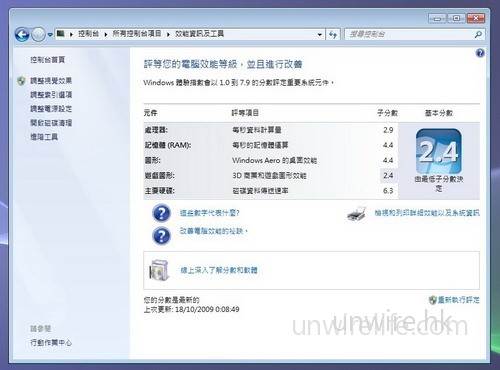Refresh the page with the refresh button
The image size is (500, 370).
click(x=333, y=34)
